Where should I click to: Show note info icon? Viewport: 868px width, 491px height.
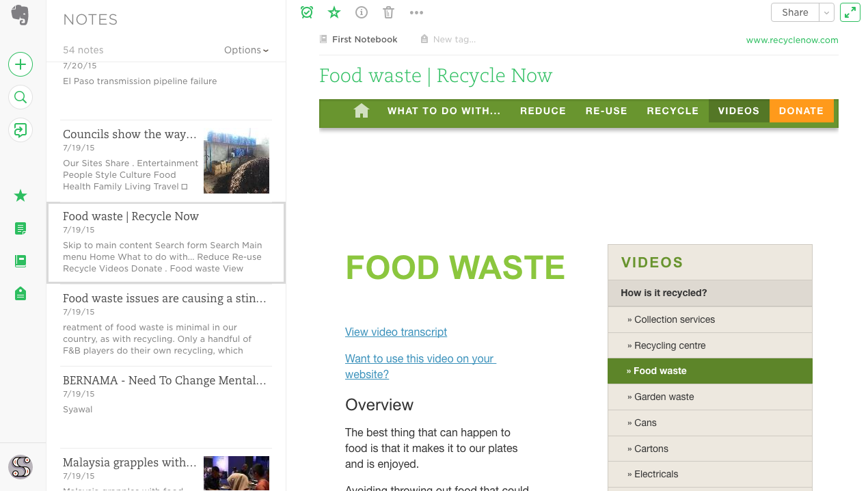(x=362, y=12)
